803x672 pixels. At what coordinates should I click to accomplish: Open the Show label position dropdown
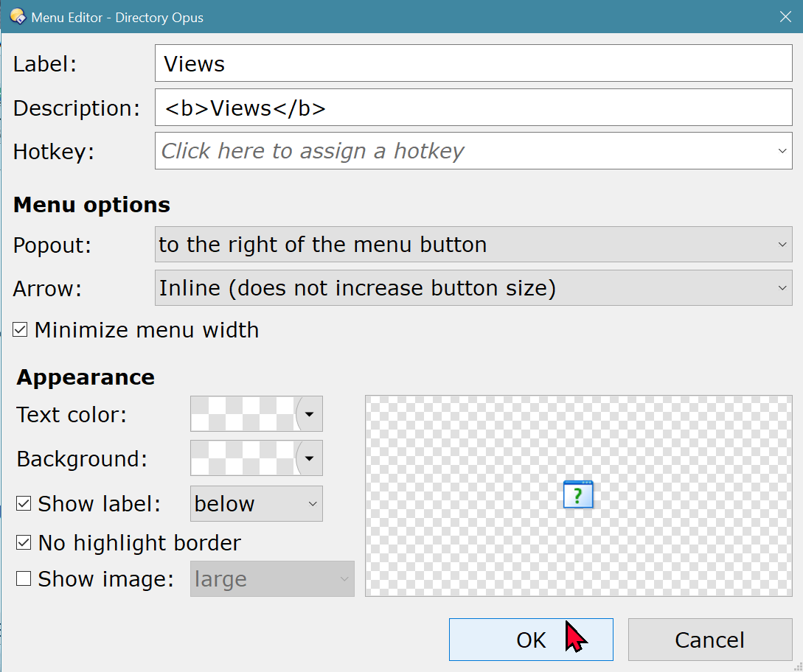click(x=257, y=503)
